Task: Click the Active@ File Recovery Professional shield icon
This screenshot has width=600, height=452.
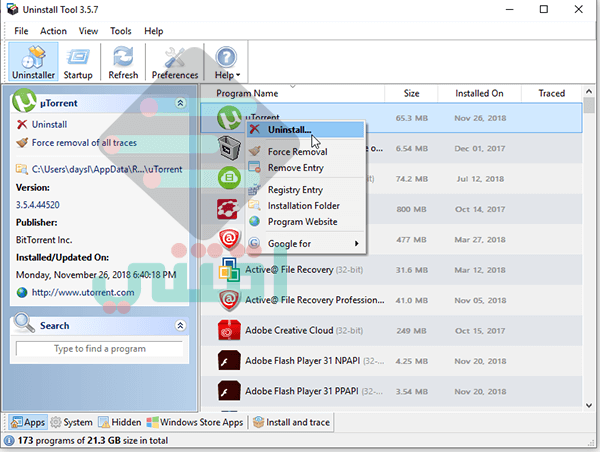Action: [x=229, y=300]
